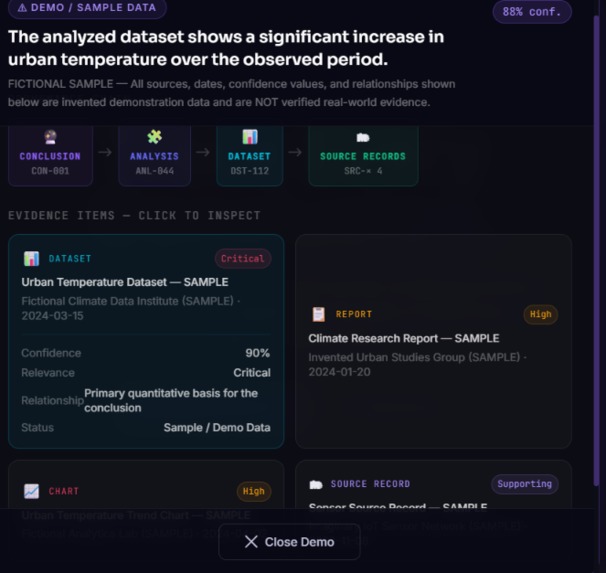This screenshot has width=606, height=573.
Task: Click the CHART label on evidence card
Action: pyautogui.click(x=64, y=491)
